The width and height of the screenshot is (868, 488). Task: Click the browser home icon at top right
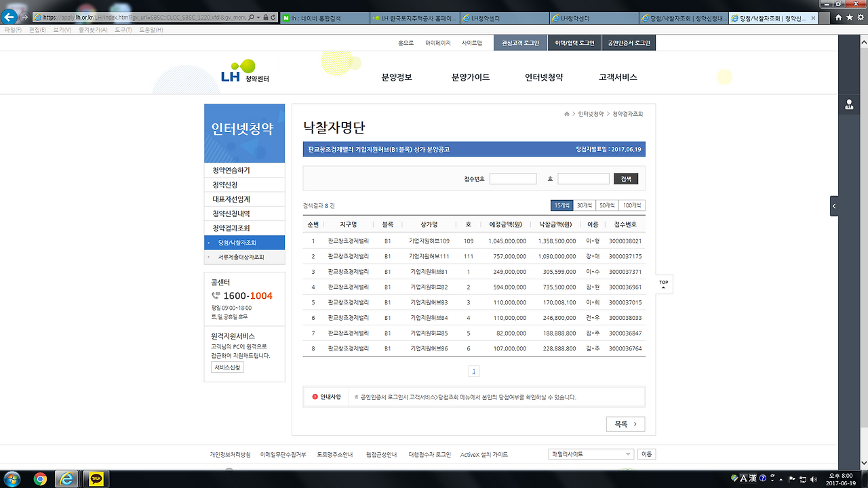pyautogui.click(x=838, y=16)
